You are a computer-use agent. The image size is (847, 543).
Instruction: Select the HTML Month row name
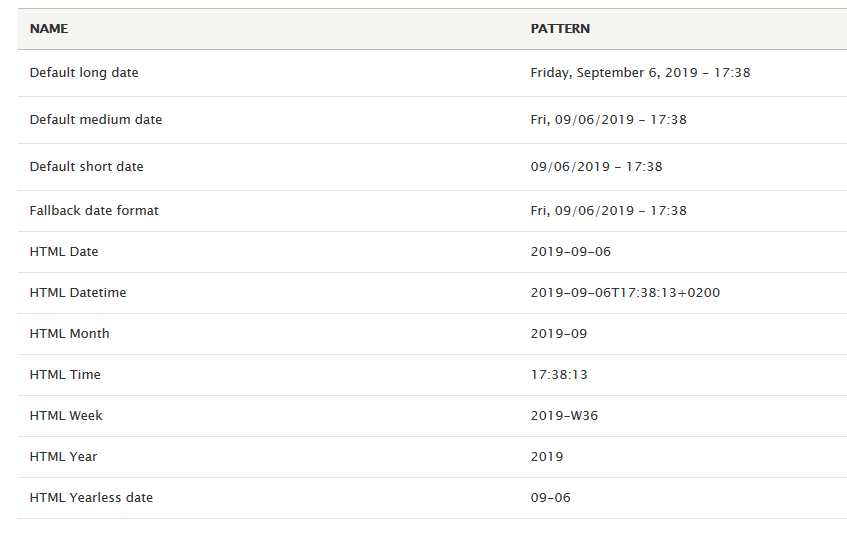pos(69,334)
